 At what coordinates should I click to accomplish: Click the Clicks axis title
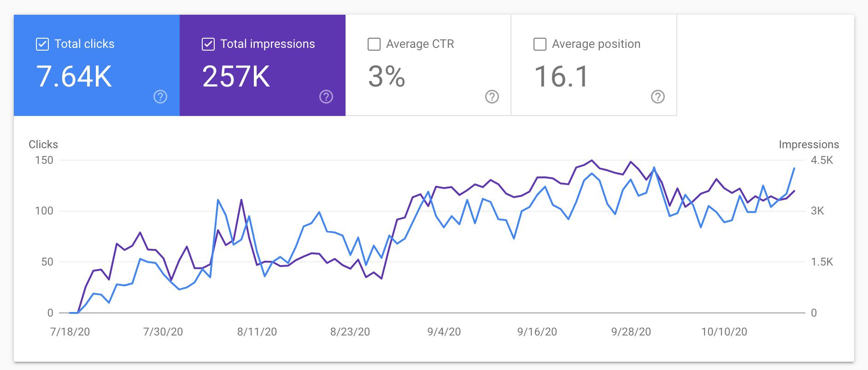(x=43, y=145)
